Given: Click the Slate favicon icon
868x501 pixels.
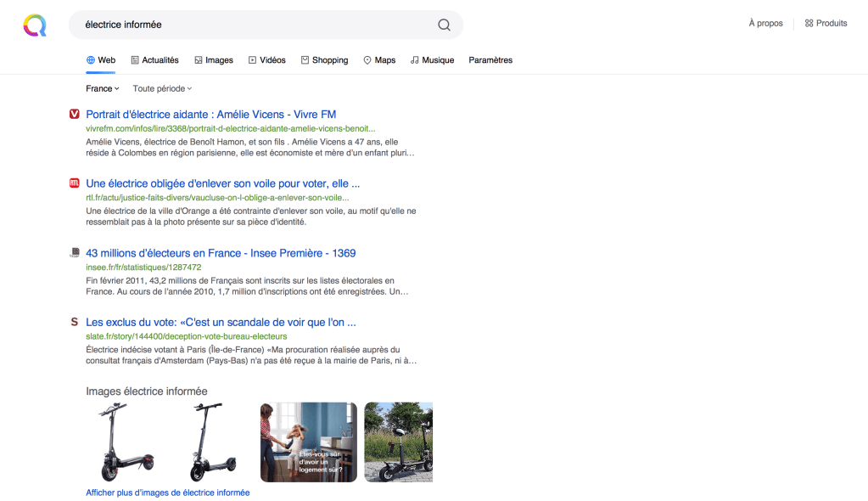Looking at the screenshot, I should click(x=74, y=323).
